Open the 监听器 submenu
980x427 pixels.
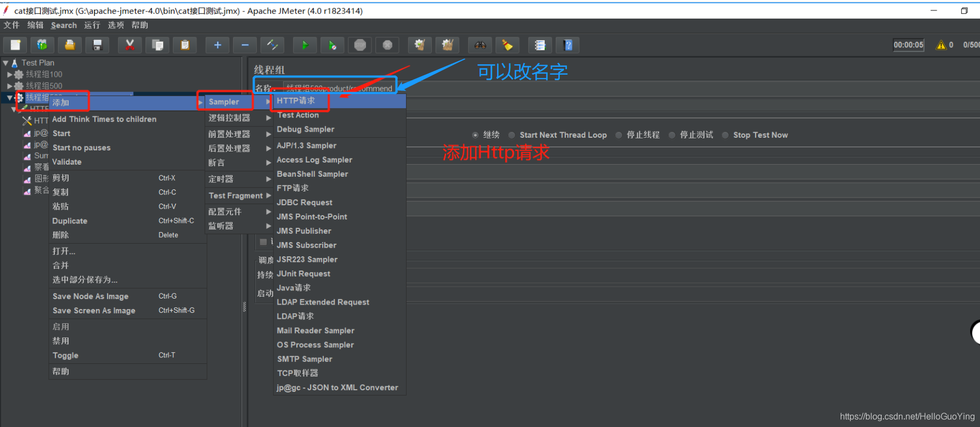(x=240, y=226)
